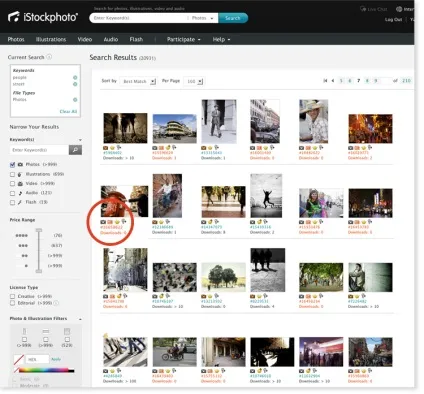The width and height of the screenshot is (424, 394).
Task: Enable the Creative license type checkbox
Action: coord(12,296)
